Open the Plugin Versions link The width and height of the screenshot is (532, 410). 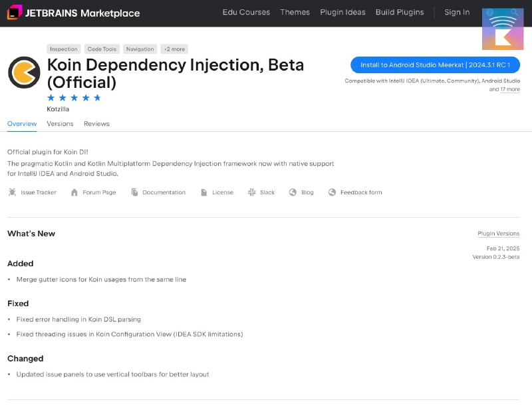pyautogui.click(x=498, y=234)
